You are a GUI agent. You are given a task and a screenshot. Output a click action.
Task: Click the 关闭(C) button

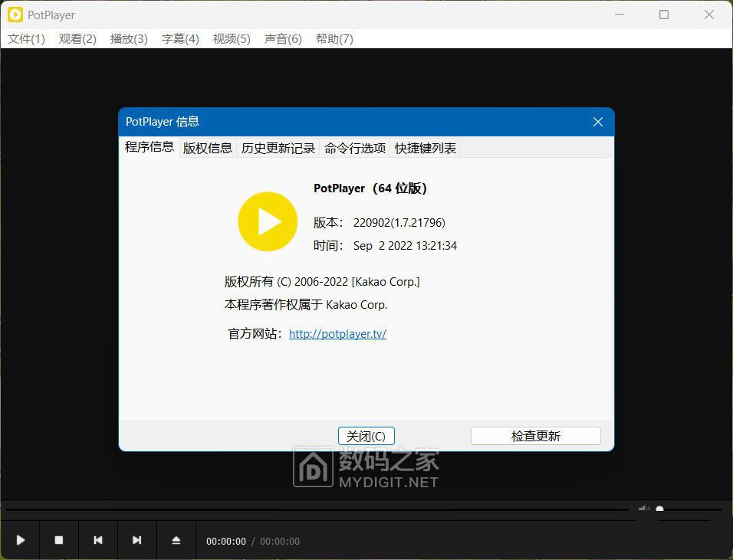[x=366, y=435]
